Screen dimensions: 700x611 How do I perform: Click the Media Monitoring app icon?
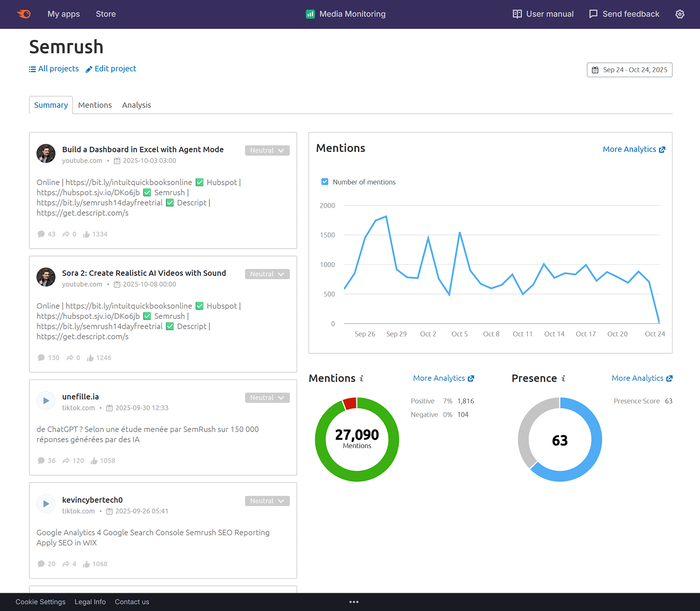[310, 14]
